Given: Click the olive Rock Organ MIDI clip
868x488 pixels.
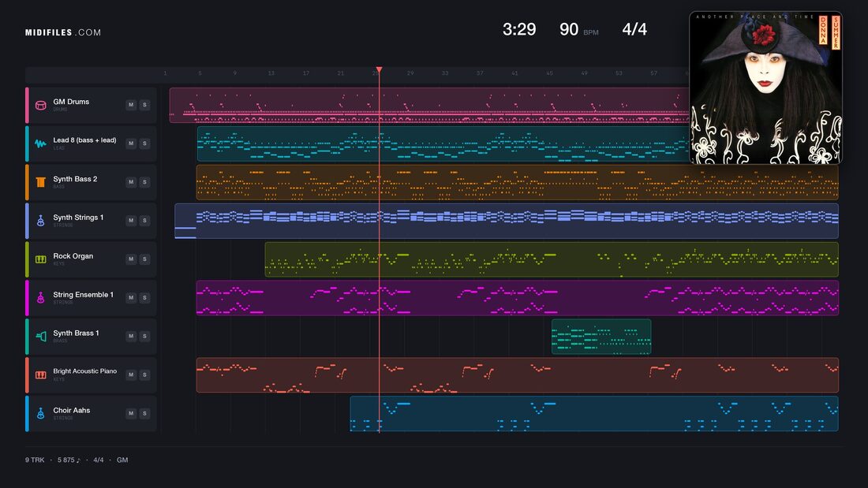Looking at the screenshot, I should pyautogui.click(x=552, y=259).
